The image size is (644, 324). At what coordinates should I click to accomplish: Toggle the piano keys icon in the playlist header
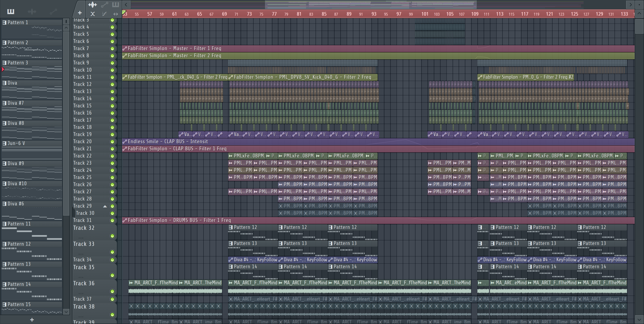tap(116, 4)
